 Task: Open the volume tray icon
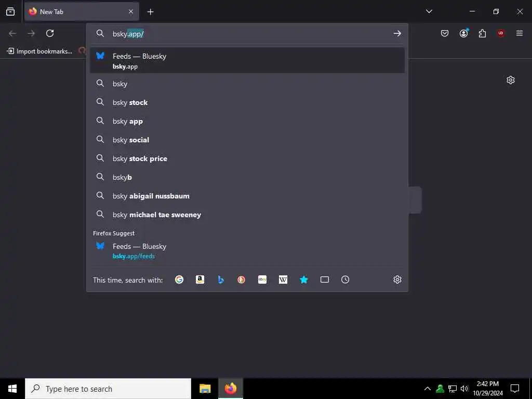click(464, 389)
